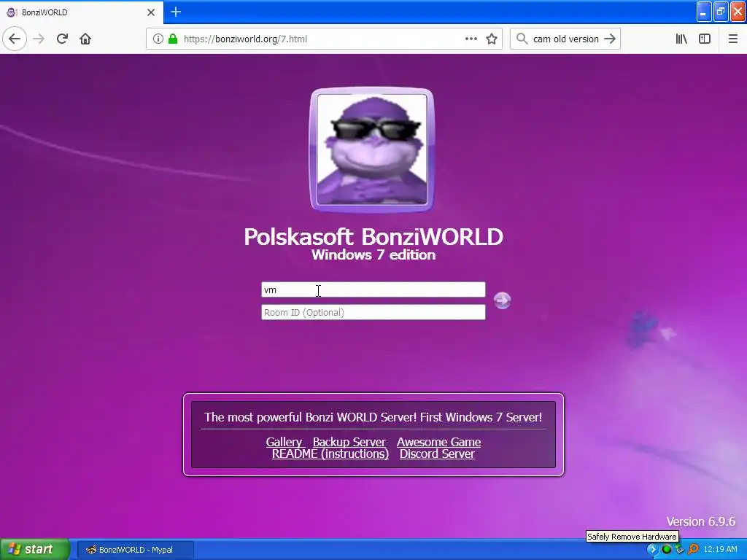Reload the page with the refresh icon
Viewport: 747px width, 560px height.
62,39
